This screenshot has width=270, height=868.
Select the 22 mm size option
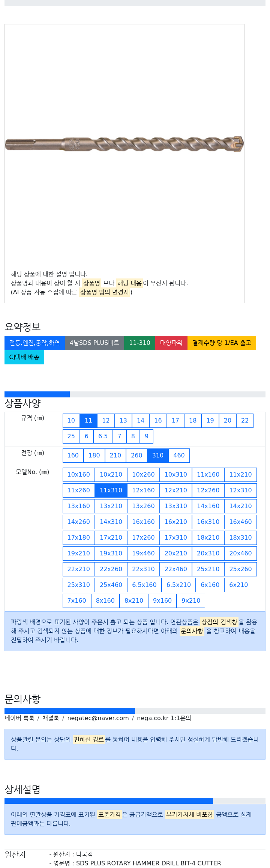(245, 421)
